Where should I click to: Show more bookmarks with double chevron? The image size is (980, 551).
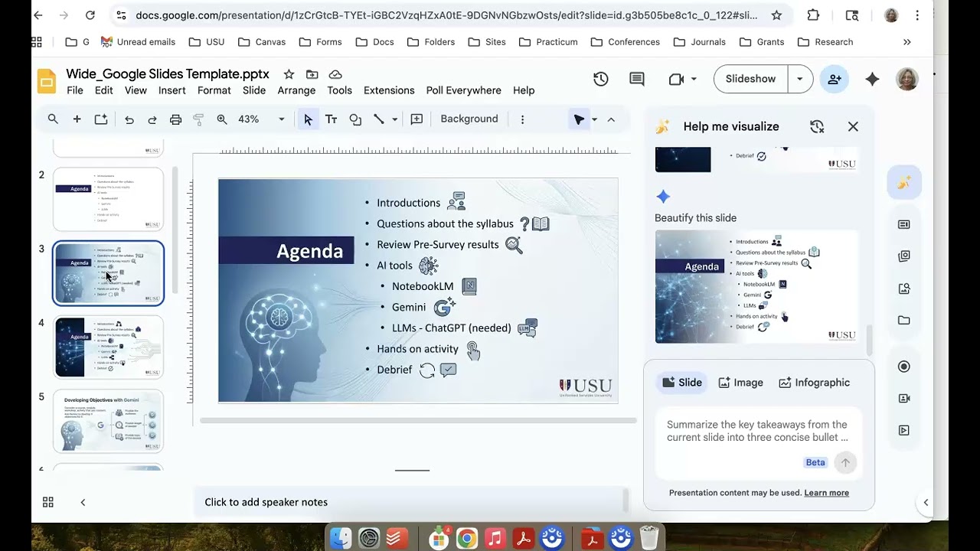click(907, 42)
